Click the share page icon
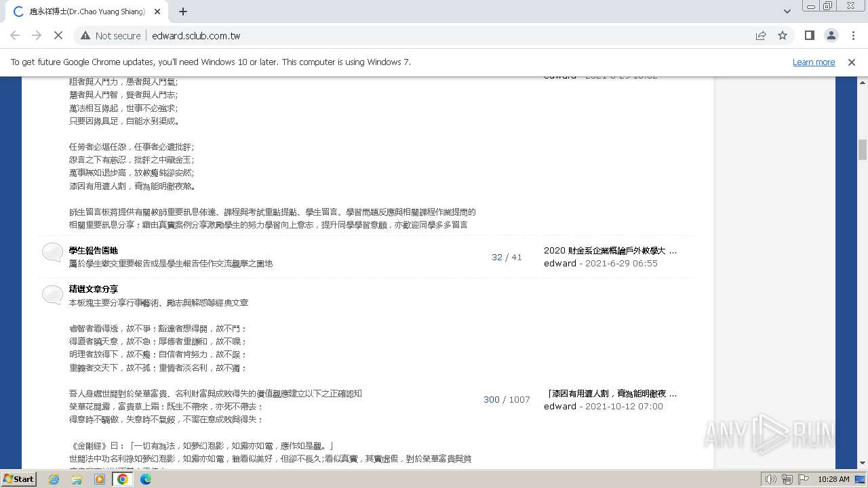The height and width of the screenshot is (488, 868). pyautogui.click(x=761, y=35)
